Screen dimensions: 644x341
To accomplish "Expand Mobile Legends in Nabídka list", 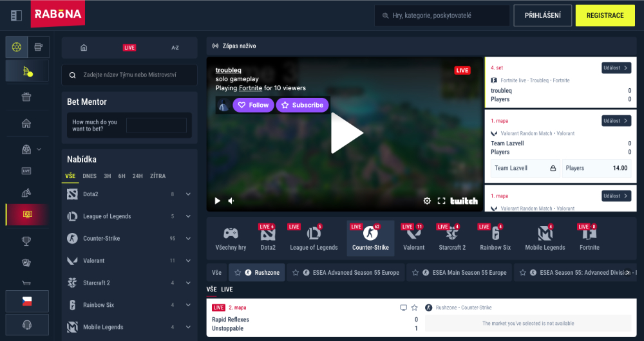I will [188, 327].
